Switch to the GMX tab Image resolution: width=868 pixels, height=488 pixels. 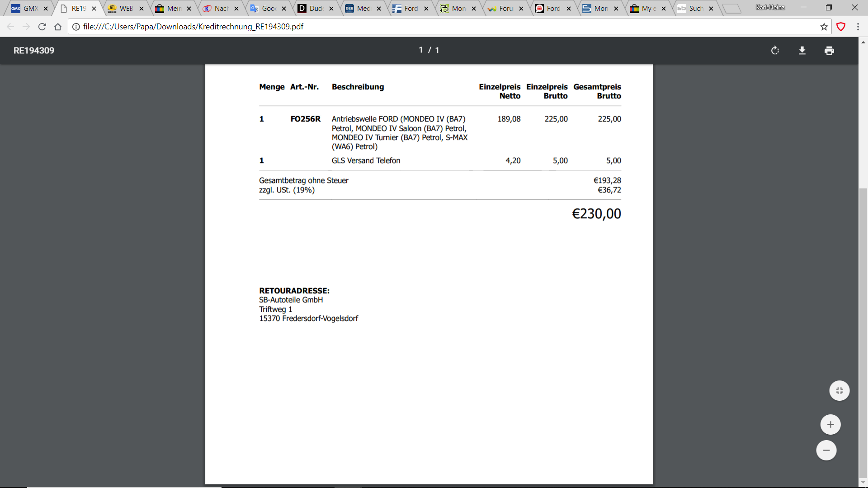coord(27,8)
